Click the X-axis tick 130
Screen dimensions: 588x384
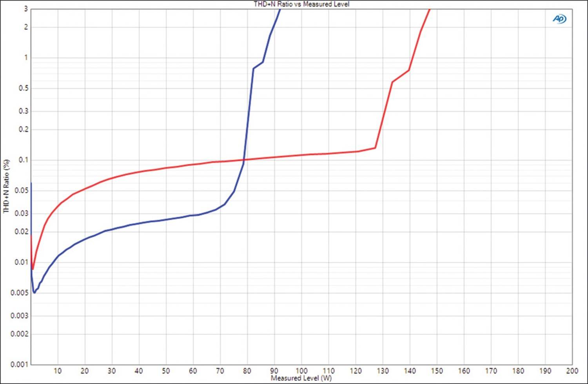pos(383,371)
